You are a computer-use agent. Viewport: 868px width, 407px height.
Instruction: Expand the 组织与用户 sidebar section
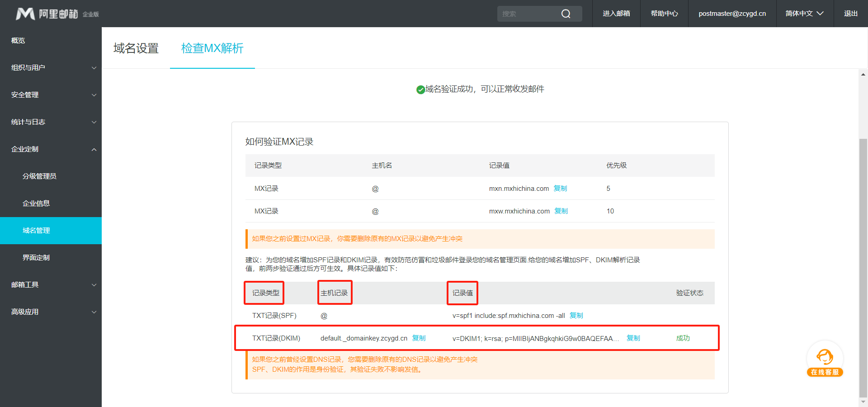51,68
